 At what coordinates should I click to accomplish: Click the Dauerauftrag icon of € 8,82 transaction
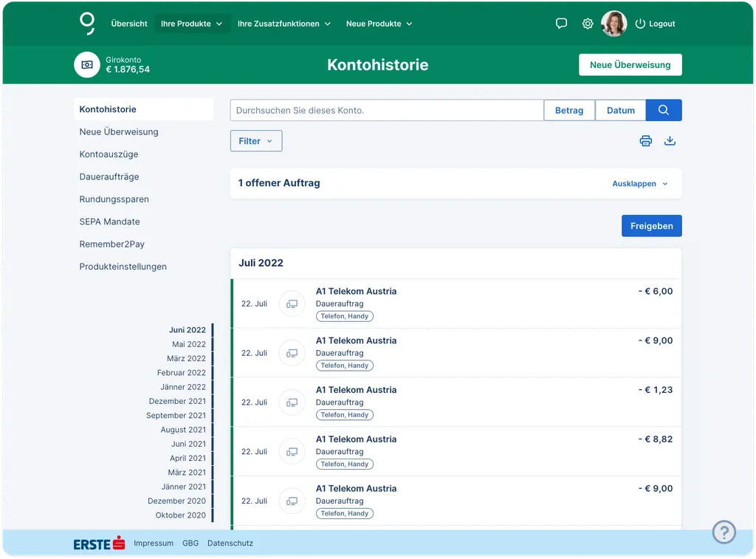[292, 452]
